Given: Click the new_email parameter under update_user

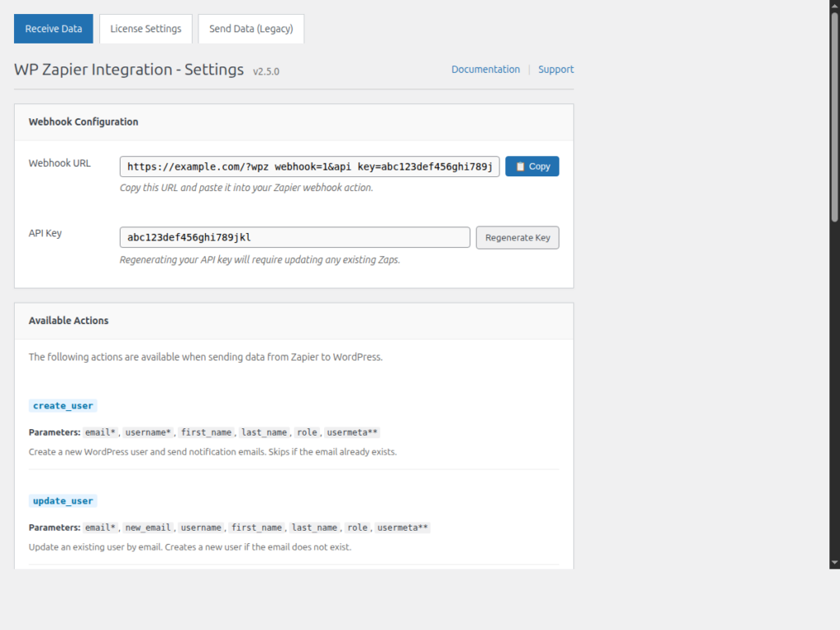Looking at the screenshot, I should click(x=148, y=528).
